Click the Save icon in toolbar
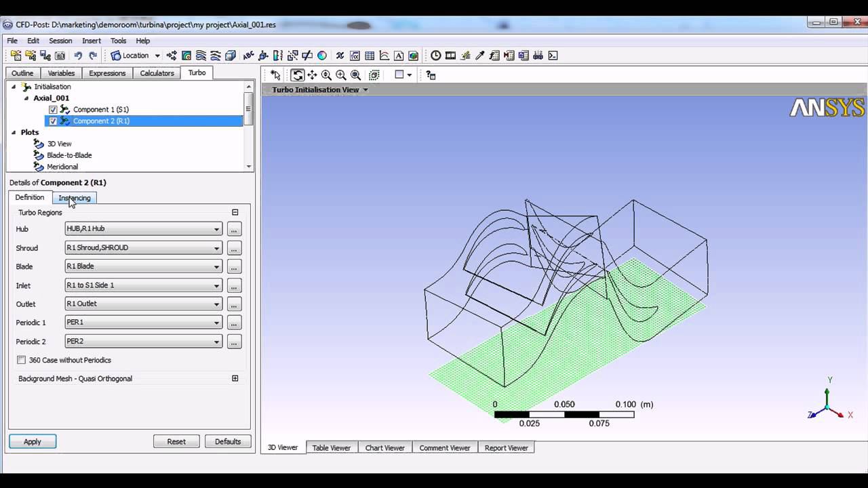 (45, 56)
